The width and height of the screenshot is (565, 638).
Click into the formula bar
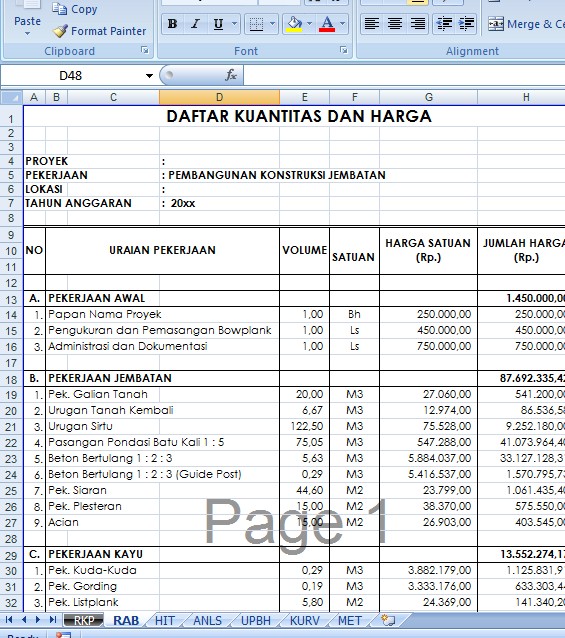pyautogui.click(x=404, y=76)
